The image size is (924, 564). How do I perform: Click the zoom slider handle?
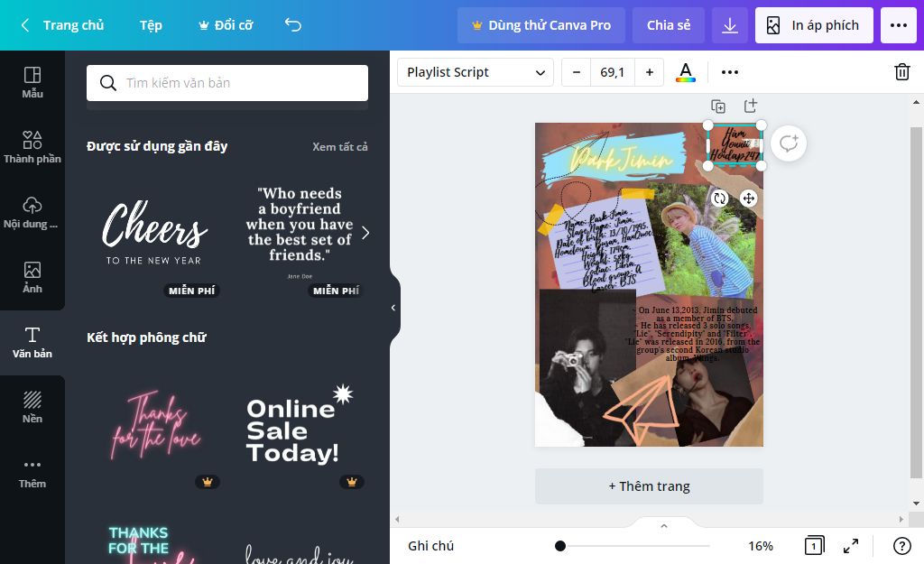coord(560,546)
